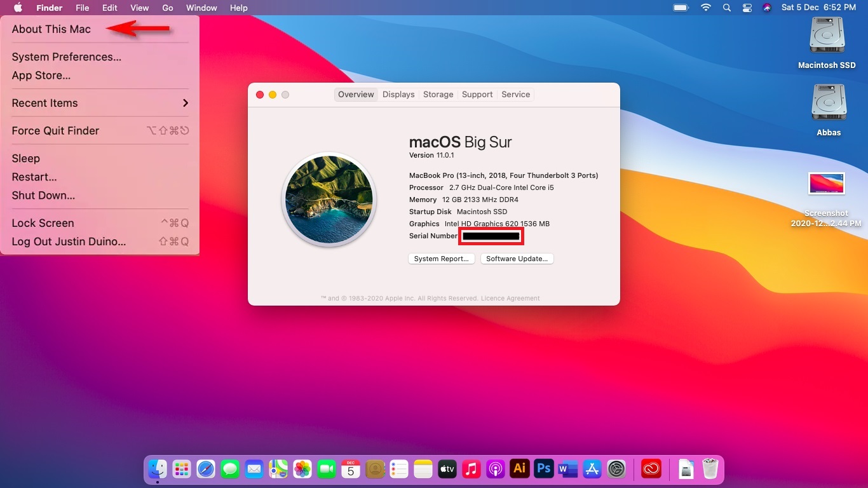Open the Photos app in Dock
Screen dimensions: 868x488
[x=302, y=470]
